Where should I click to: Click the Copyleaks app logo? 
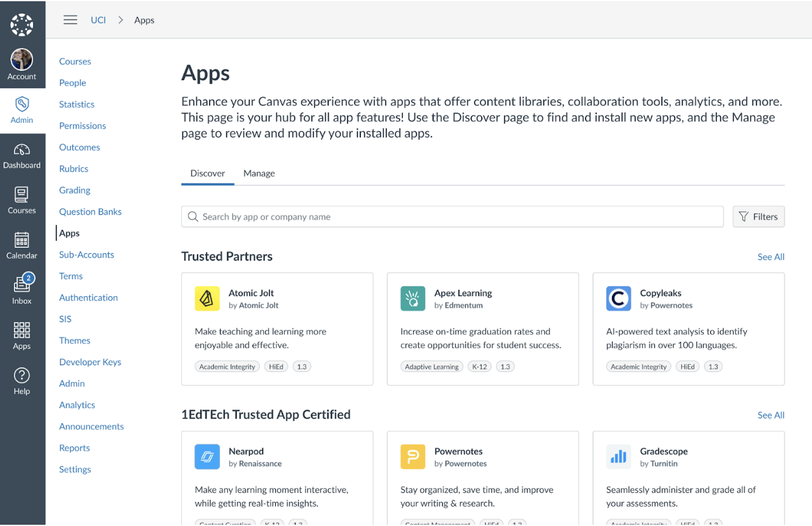click(618, 299)
